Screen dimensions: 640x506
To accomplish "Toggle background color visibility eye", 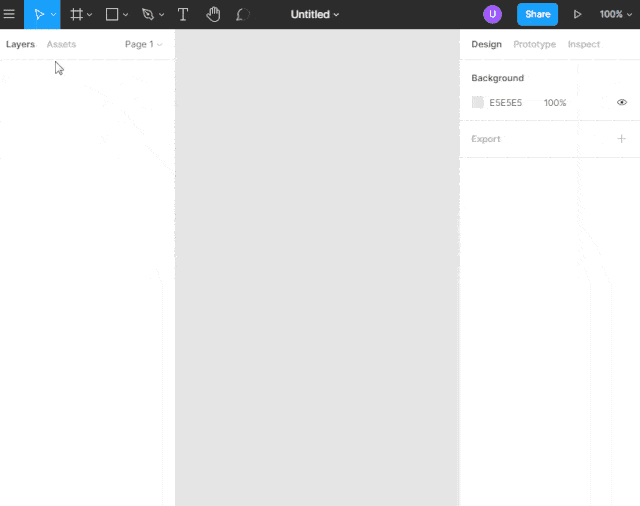I will pyautogui.click(x=622, y=102).
